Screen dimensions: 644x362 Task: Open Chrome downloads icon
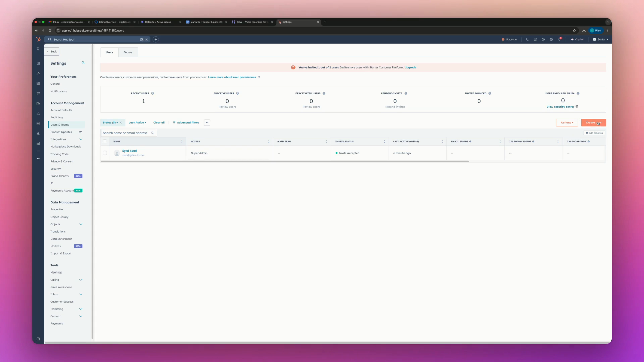coord(584,31)
